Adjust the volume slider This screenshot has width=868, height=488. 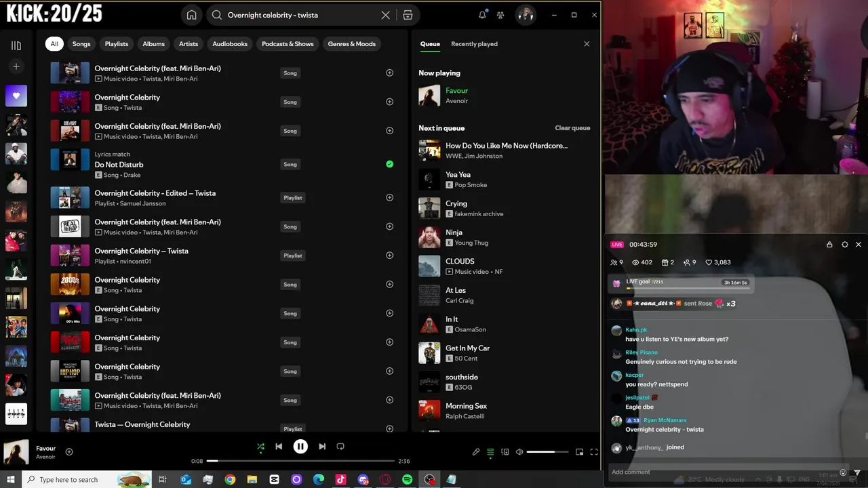click(x=547, y=452)
